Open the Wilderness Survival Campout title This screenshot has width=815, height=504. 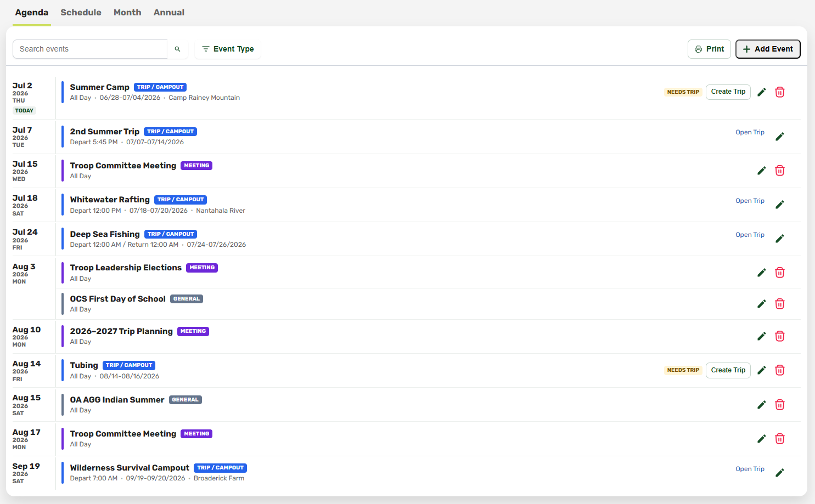(130, 468)
